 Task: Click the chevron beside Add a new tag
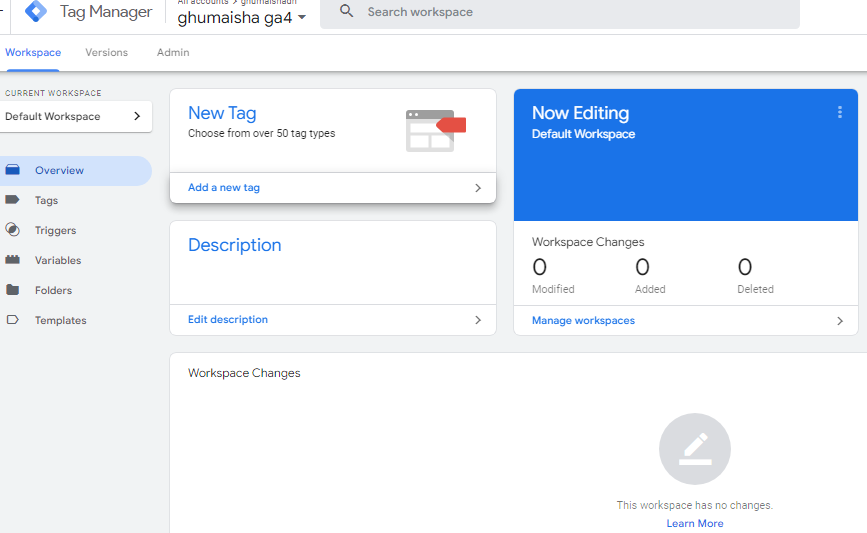478,188
